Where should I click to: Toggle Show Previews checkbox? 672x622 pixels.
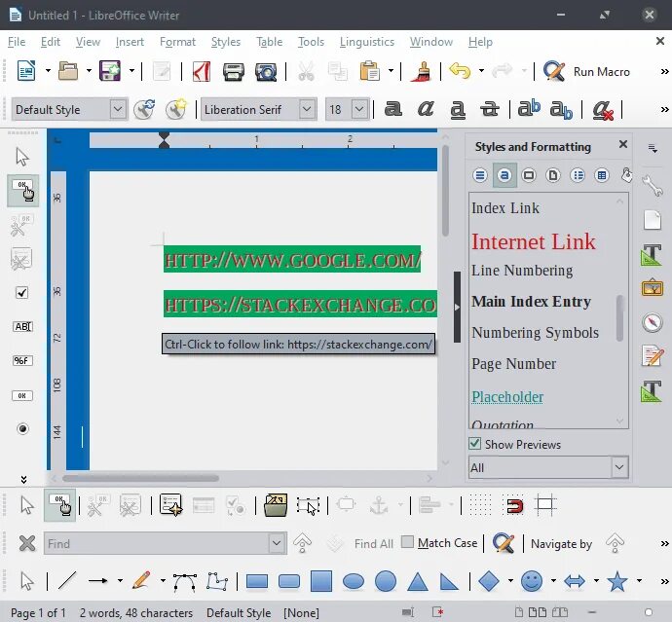(x=475, y=444)
